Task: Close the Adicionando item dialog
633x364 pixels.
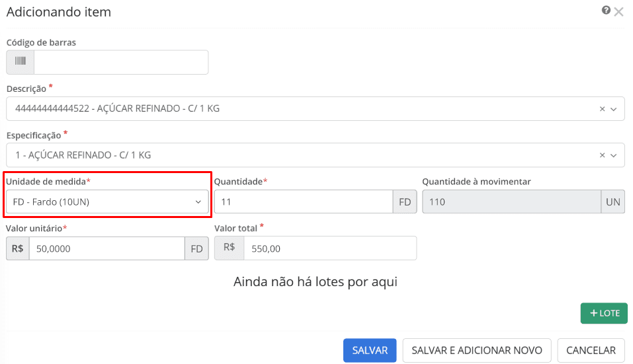Action: pyautogui.click(x=618, y=12)
